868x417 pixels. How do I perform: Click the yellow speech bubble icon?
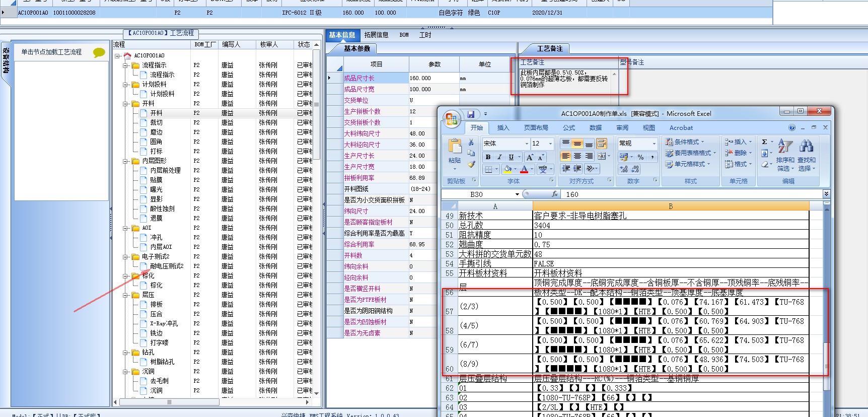99,52
